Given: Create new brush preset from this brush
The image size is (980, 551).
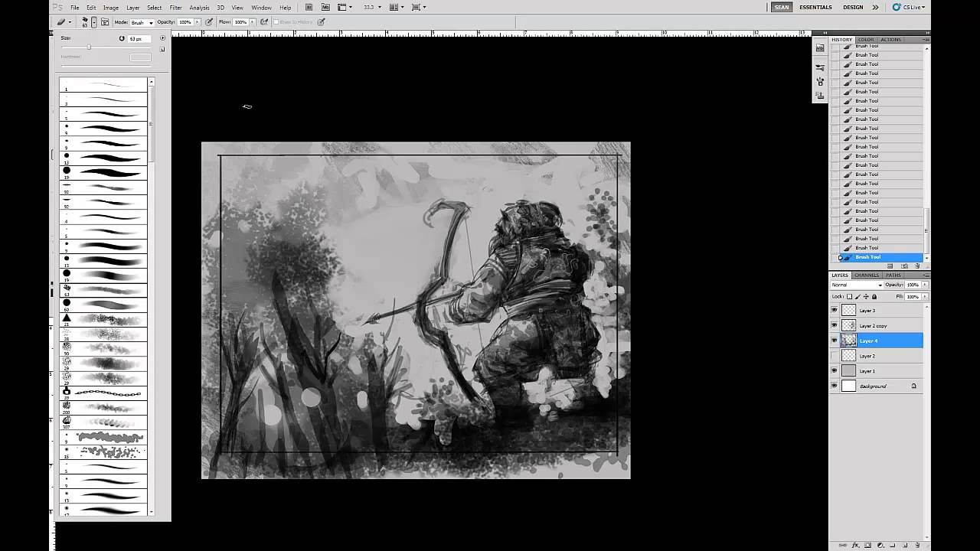Looking at the screenshot, I should pyautogui.click(x=162, y=49).
